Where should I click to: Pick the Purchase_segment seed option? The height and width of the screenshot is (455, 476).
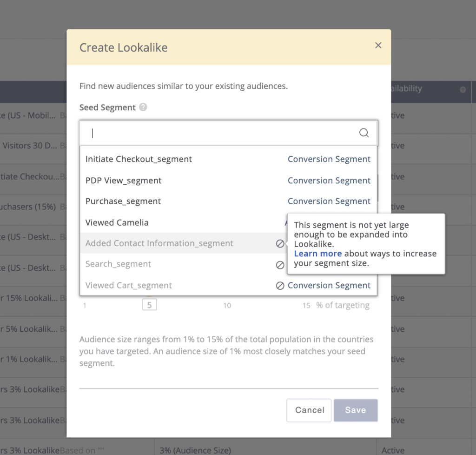click(x=123, y=201)
